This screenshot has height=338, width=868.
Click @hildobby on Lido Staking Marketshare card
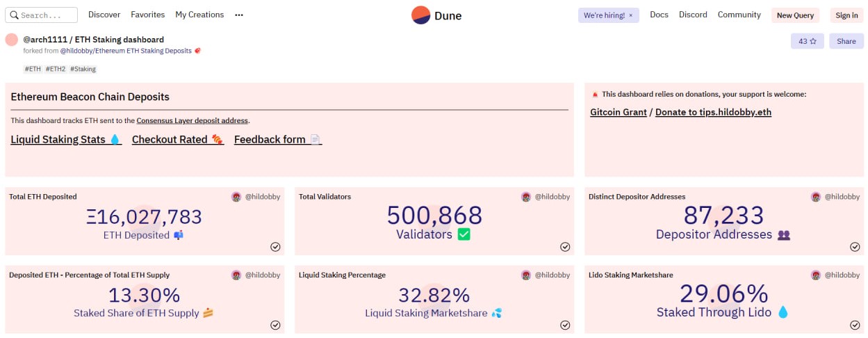(x=842, y=275)
